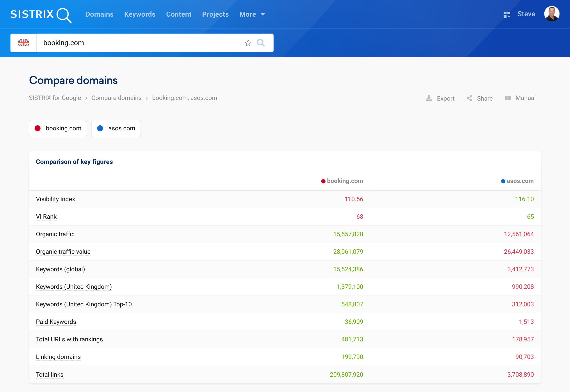Click the Keywords (United Kingdom) row label
Viewport: 570px width, 392px height.
coord(74,287)
